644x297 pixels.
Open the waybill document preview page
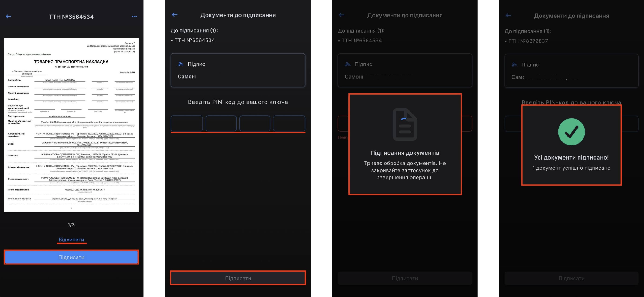71,125
